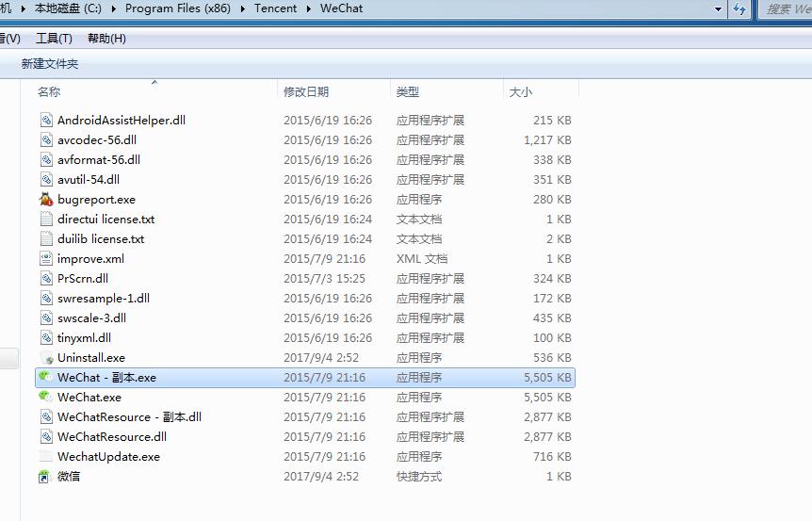The image size is (812, 521).
Task: Select the file name avutil-54.dll
Action: pyautogui.click(x=89, y=179)
